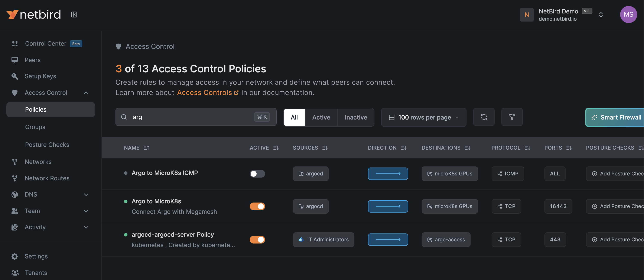This screenshot has width=644, height=280.
Task: Click the refresh policies icon
Action: 484,117
